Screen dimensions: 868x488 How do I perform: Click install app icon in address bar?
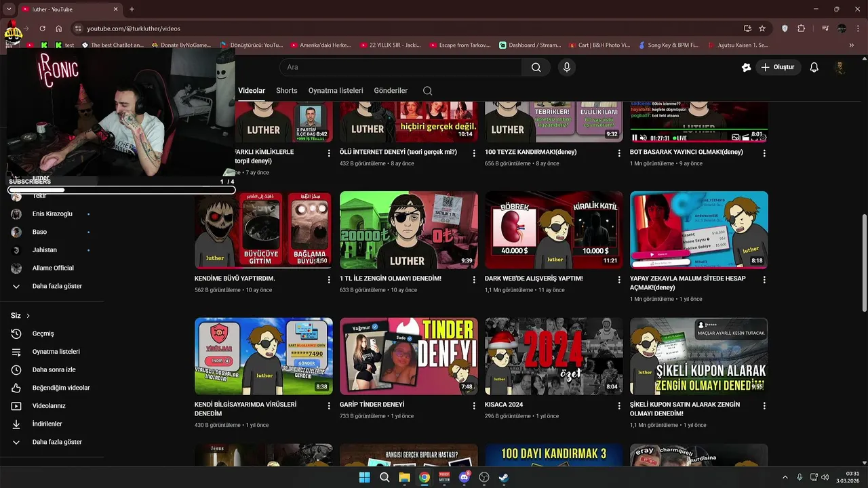747,28
